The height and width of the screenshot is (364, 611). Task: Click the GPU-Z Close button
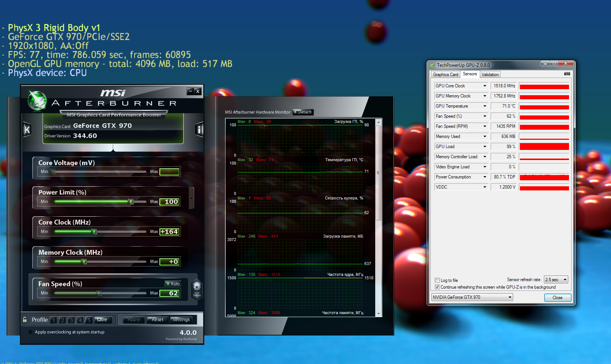[x=557, y=298]
